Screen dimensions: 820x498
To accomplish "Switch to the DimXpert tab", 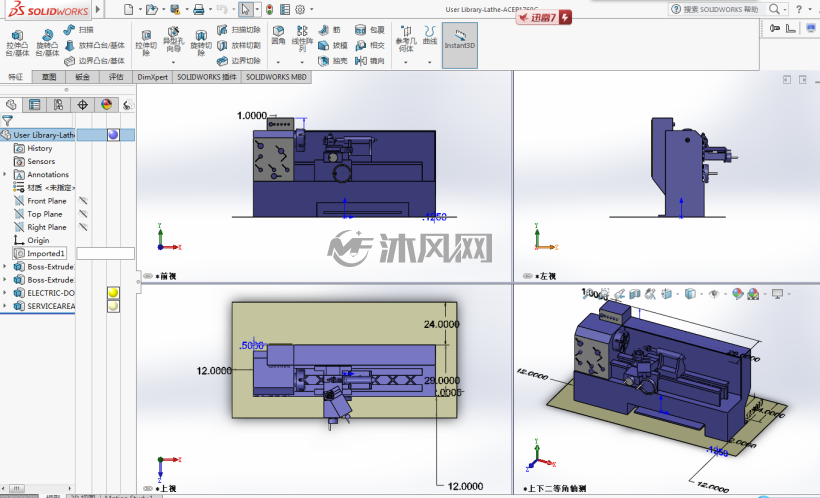I will point(152,77).
